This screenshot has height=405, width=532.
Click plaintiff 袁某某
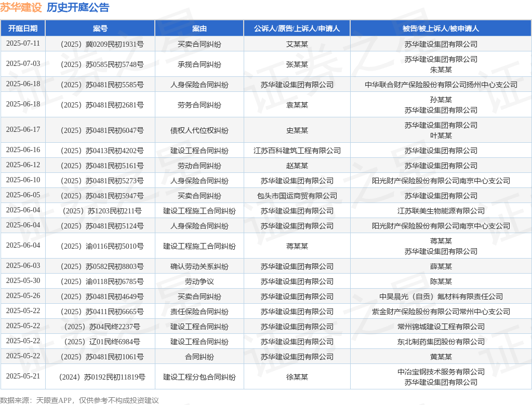point(297,105)
